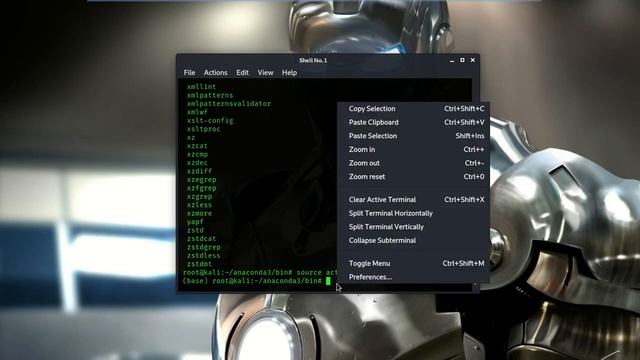Close the Shell No.1 window

(473, 60)
